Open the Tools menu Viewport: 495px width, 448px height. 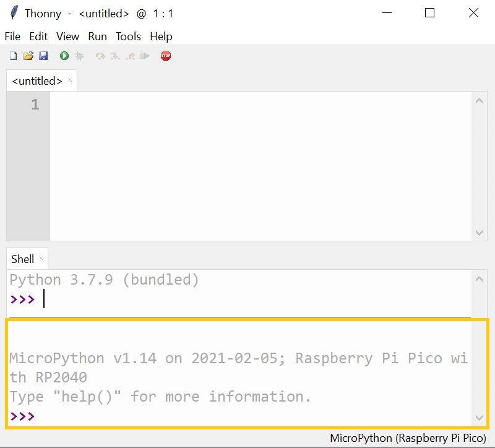(x=128, y=37)
